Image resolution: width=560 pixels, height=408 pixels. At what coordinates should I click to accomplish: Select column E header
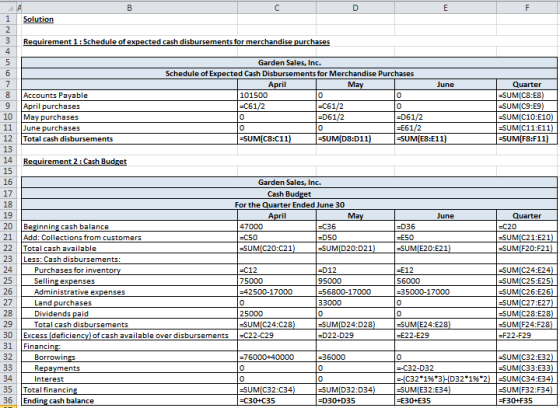[445, 8]
